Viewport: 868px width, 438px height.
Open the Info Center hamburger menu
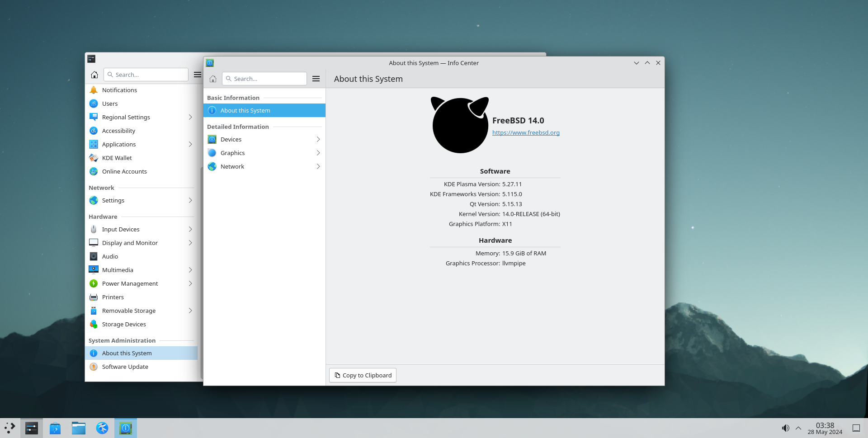click(316, 79)
